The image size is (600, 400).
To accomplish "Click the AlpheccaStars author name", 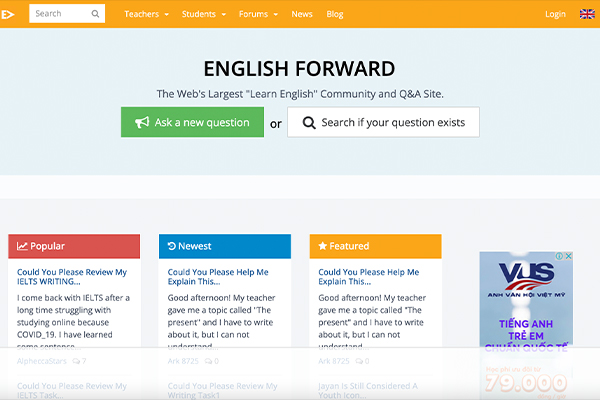I will (42, 361).
